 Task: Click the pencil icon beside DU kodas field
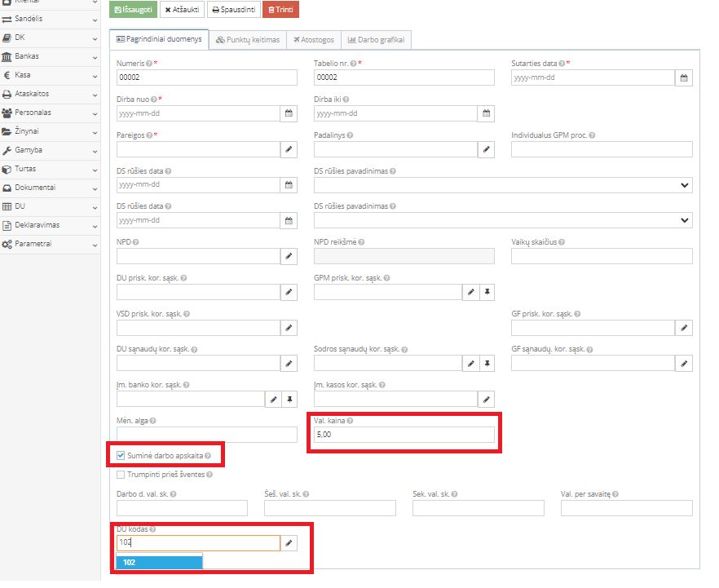[x=289, y=542]
